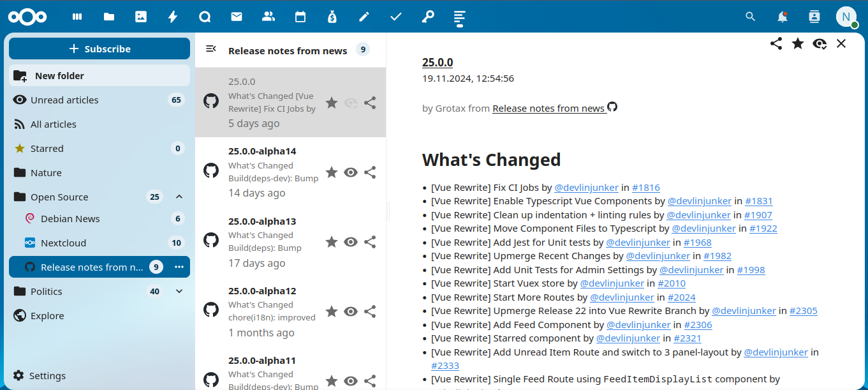
Task: Mark 25.0.0-alpha13 unread with eye toggle
Action: point(351,242)
